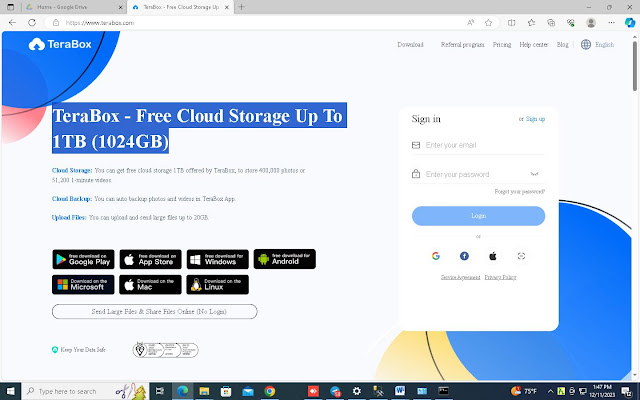Open split screen icon
The height and width of the screenshot is (400, 640).
click(511, 23)
